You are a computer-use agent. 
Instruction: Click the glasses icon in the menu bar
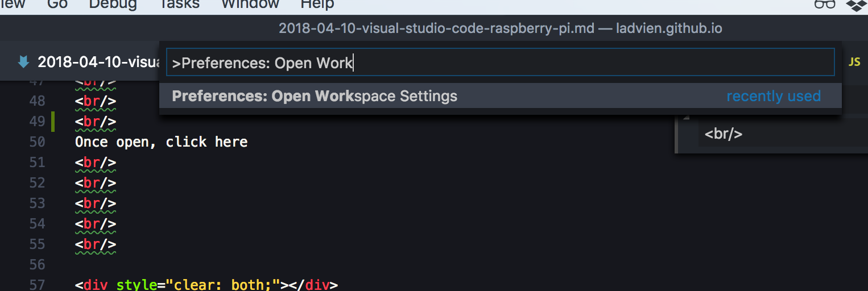tap(824, 5)
